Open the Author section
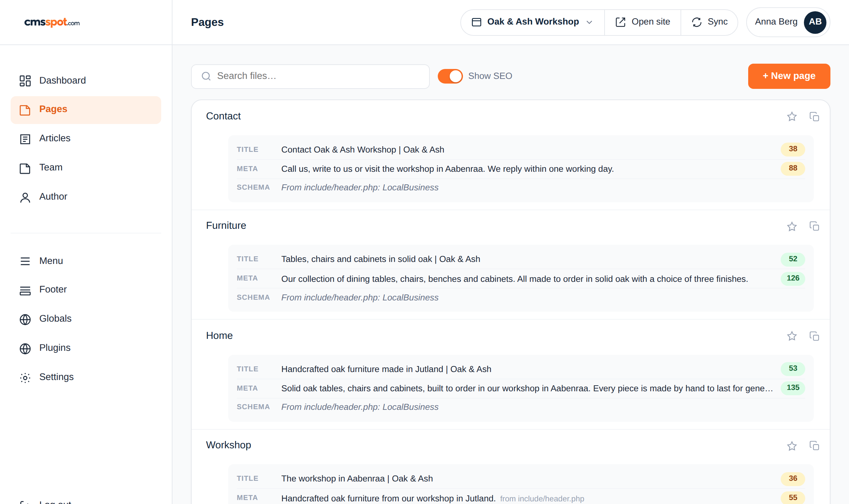849x504 pixels. click(x=86, y=197)
